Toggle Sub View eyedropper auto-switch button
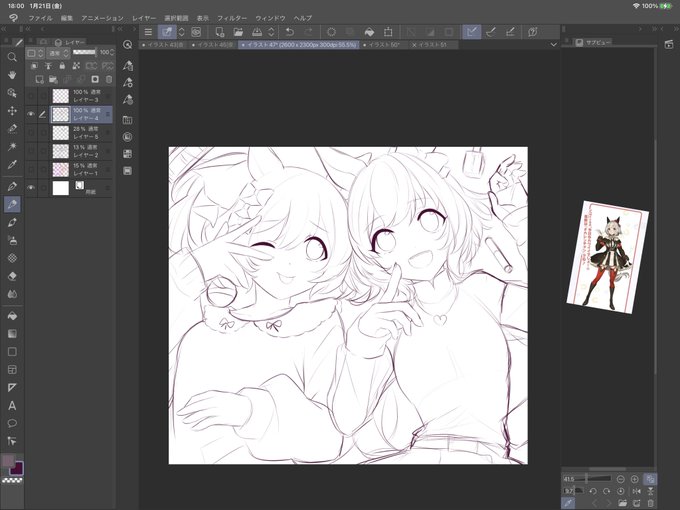This screenshot has width=680, height=510. 569,503
